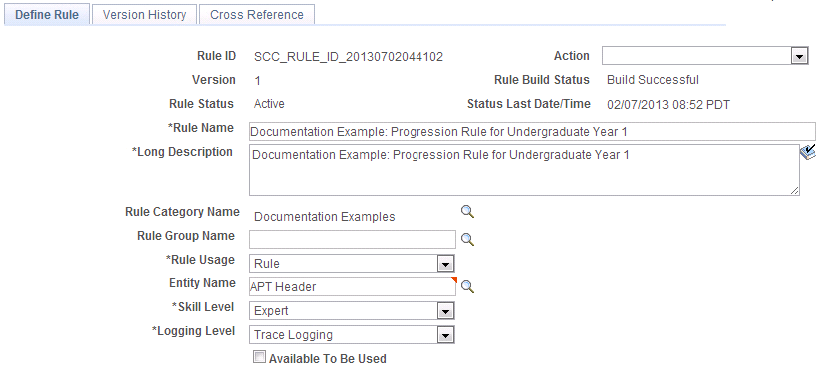The height and width of the screenshot is (370, 833).
Task: Look up Entity Name magnifier
Action: pyautogui.click(x=467, y=287)
